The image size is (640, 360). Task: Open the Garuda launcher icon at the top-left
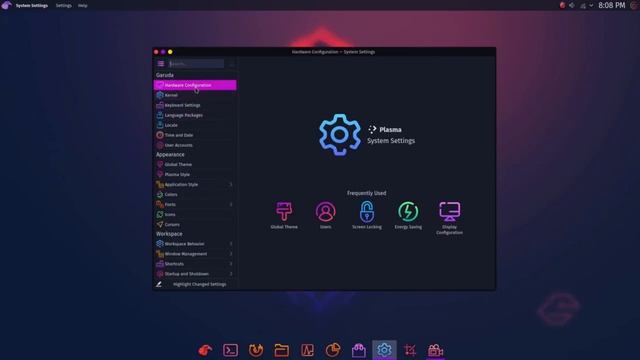[x=7, y=5]
